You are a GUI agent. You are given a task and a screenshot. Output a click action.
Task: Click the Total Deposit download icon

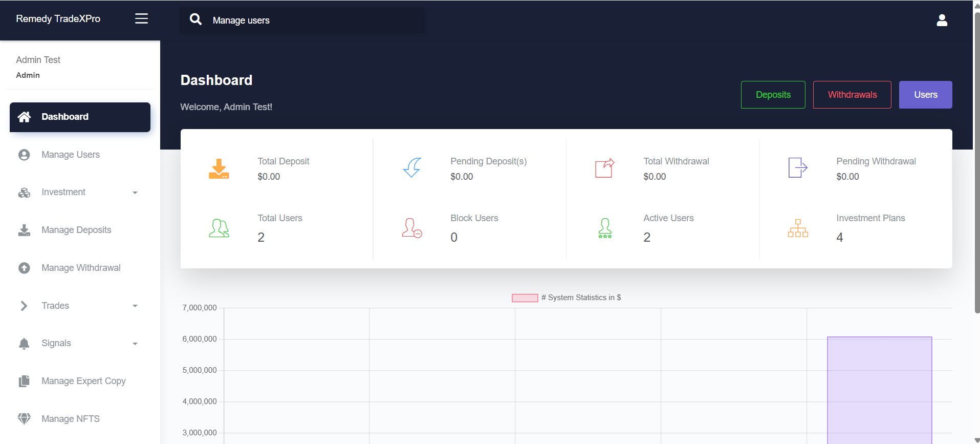coord(219,168)
